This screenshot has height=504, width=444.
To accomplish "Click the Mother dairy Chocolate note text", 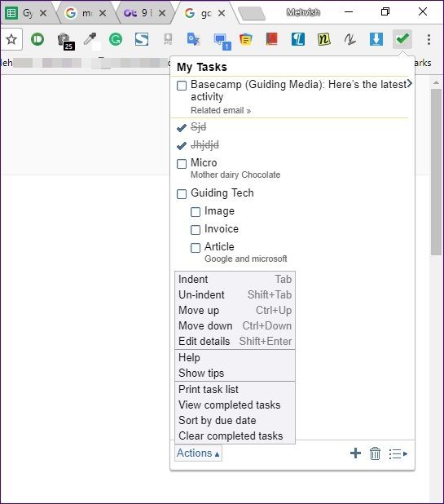I will point(235,175).
